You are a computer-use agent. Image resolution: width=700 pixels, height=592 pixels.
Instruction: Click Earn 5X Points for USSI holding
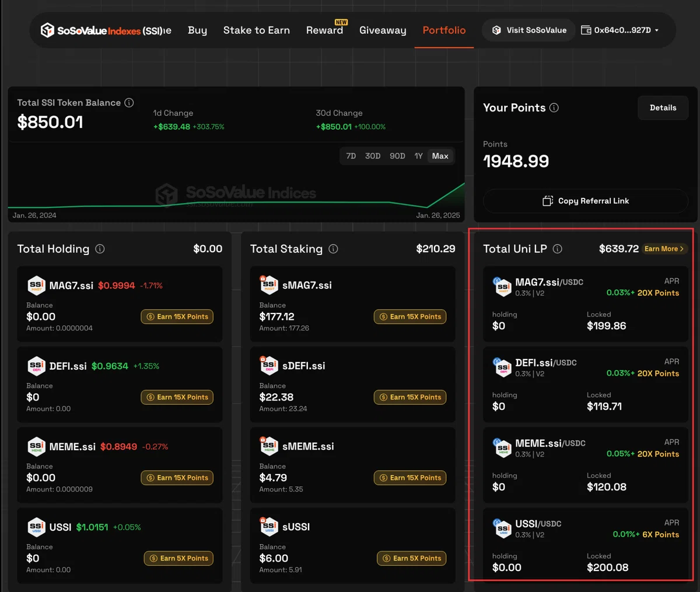coord(179,558)
